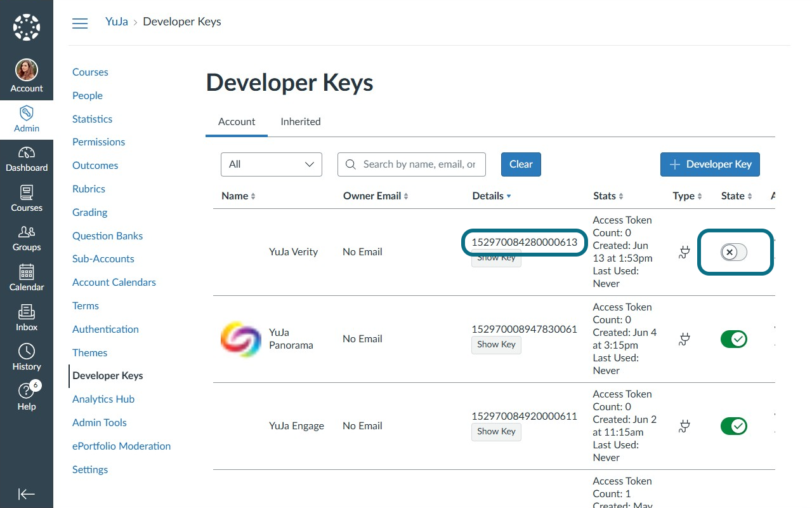The height and width of the screenshot is (508, 812).
Task: Switch to the Account tab
Action: (237, 122)
